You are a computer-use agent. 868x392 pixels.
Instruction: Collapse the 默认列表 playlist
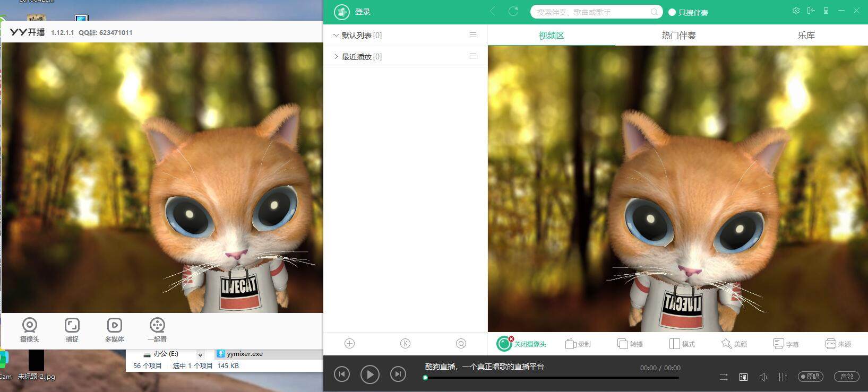(336, 35)
